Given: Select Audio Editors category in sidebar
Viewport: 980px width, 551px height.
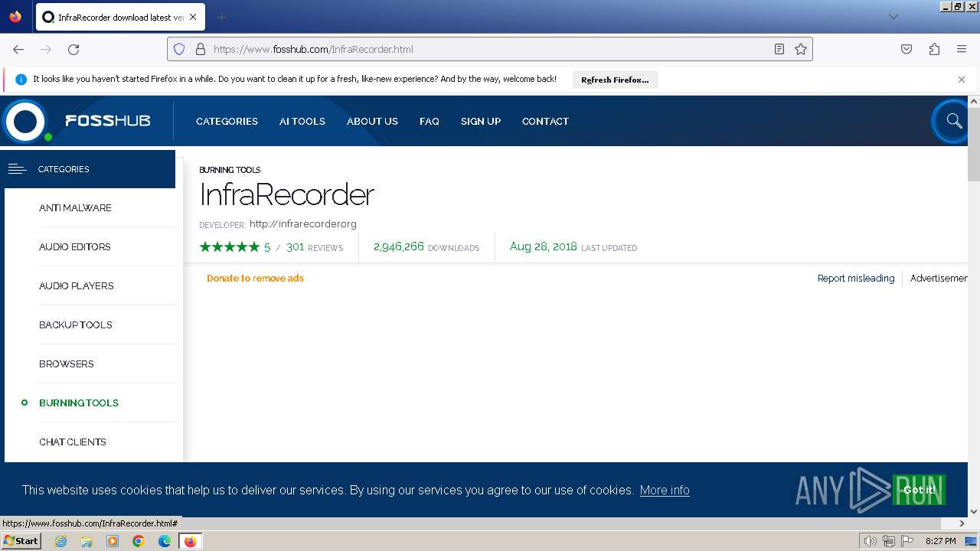Looking at the screenshot, I should [x=75, y=247].
